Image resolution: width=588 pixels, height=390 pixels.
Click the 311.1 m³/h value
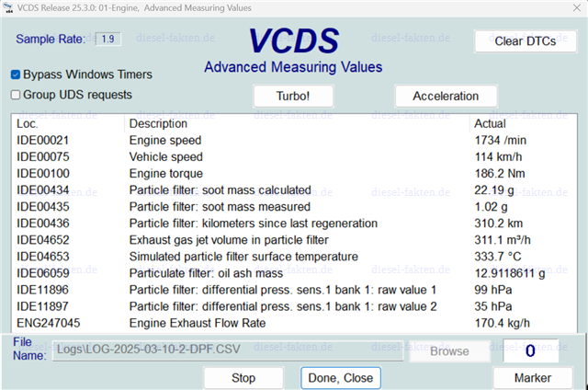click(x=503, y=240)
